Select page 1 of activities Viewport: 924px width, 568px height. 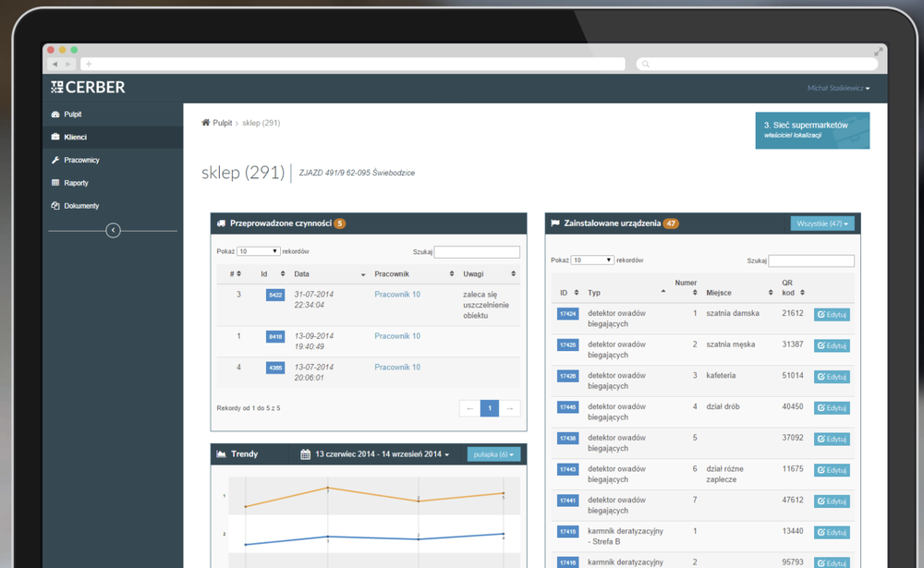point(490,408)
